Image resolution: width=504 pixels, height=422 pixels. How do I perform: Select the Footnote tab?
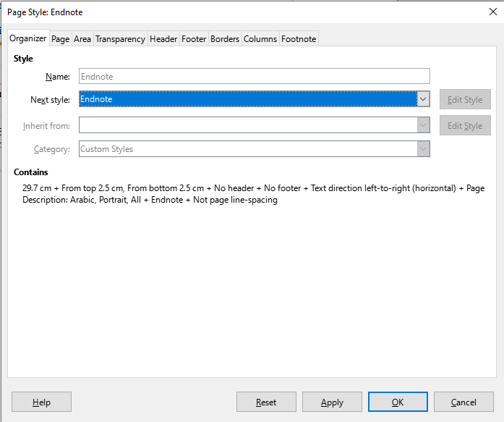click(299, 39)
